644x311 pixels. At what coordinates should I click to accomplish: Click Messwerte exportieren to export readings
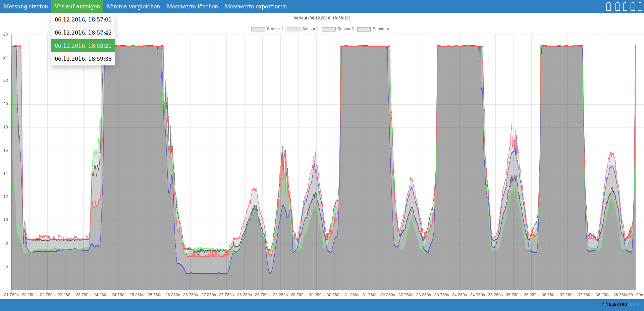click(x=256, y=6)
